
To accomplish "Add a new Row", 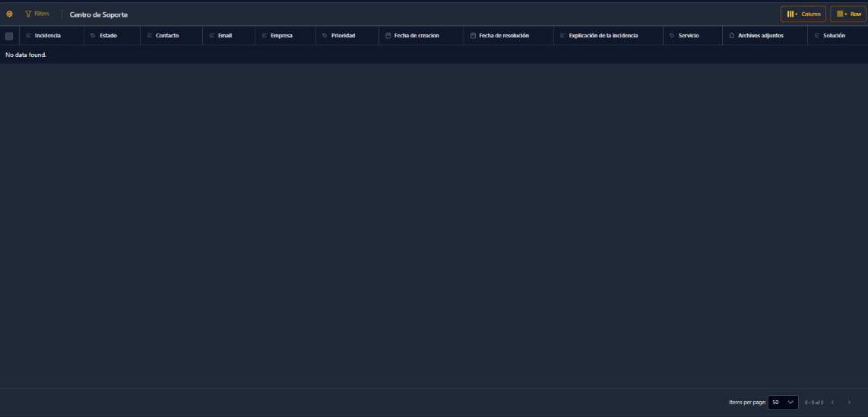I will point(848,14).
